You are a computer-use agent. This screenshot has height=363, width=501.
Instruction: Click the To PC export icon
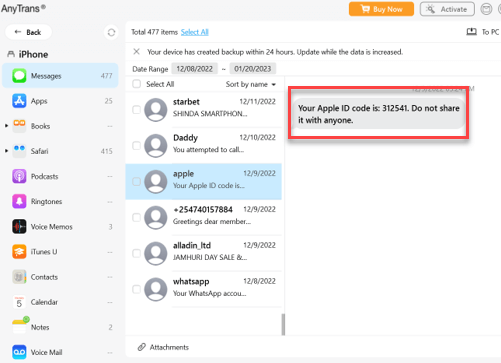tap(471, 32)
